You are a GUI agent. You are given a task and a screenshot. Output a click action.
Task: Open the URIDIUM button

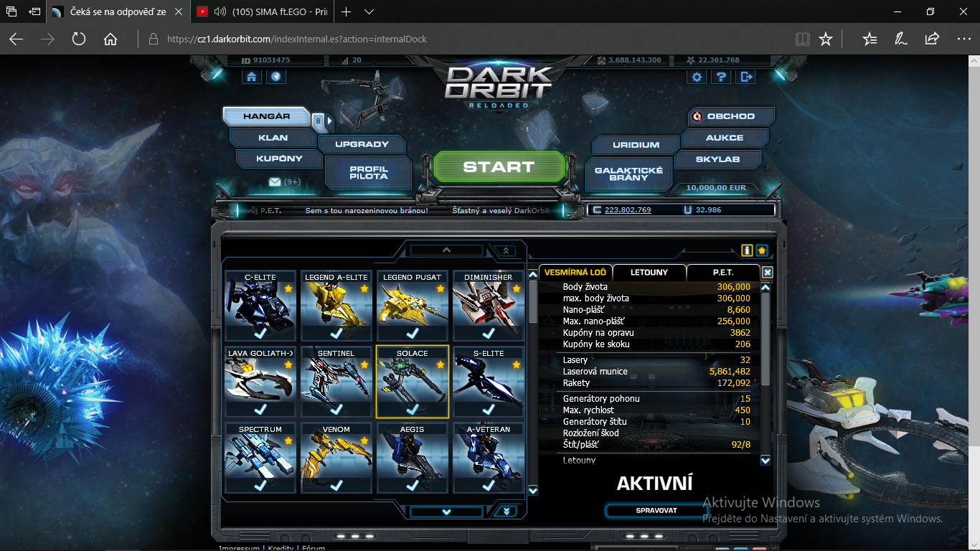pos(636,144)
